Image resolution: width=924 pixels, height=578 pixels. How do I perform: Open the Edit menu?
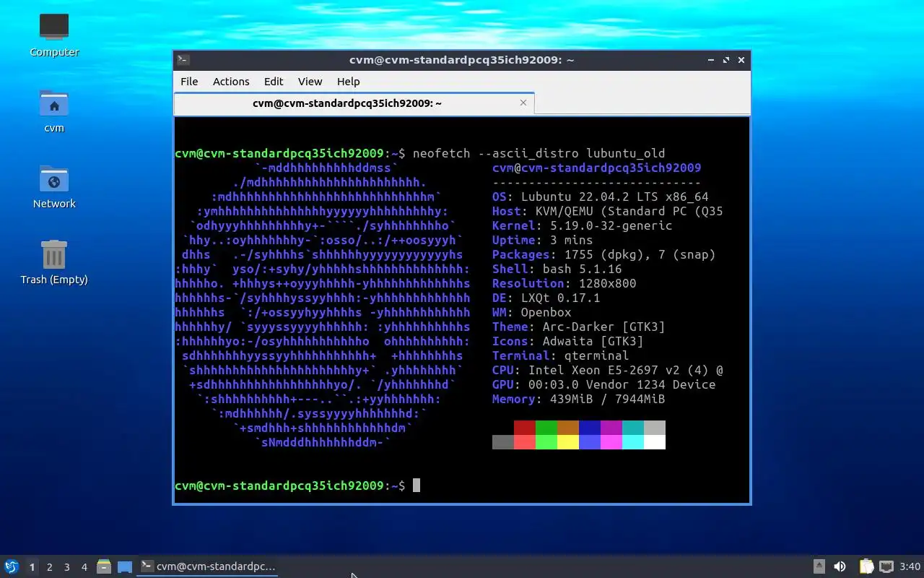[274, 82]
